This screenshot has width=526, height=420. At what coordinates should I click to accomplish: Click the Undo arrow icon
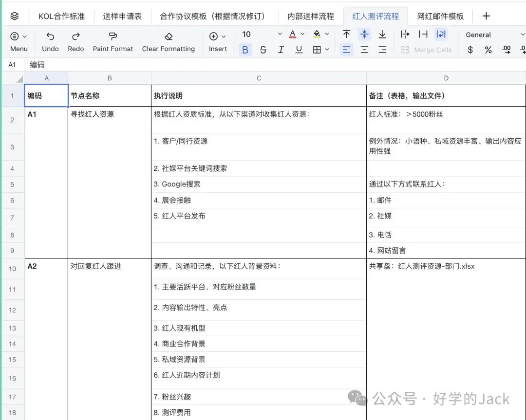click(x=50, y=36)
